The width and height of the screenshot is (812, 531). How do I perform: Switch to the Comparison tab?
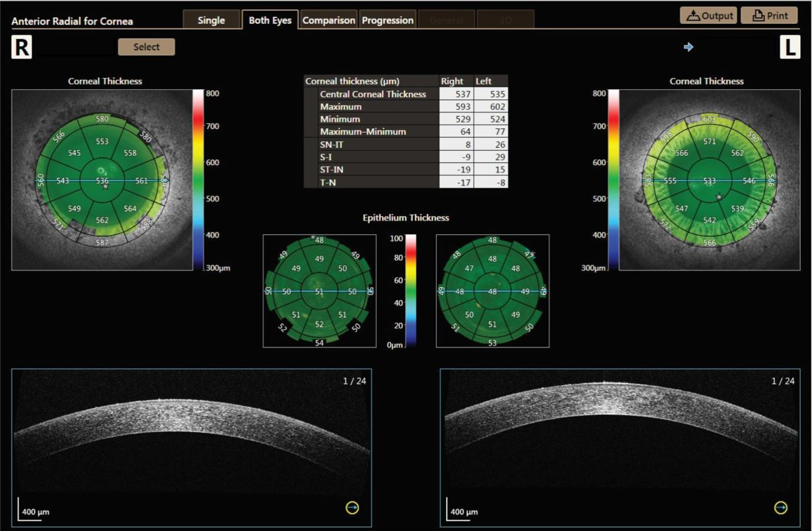click(329, 20)
